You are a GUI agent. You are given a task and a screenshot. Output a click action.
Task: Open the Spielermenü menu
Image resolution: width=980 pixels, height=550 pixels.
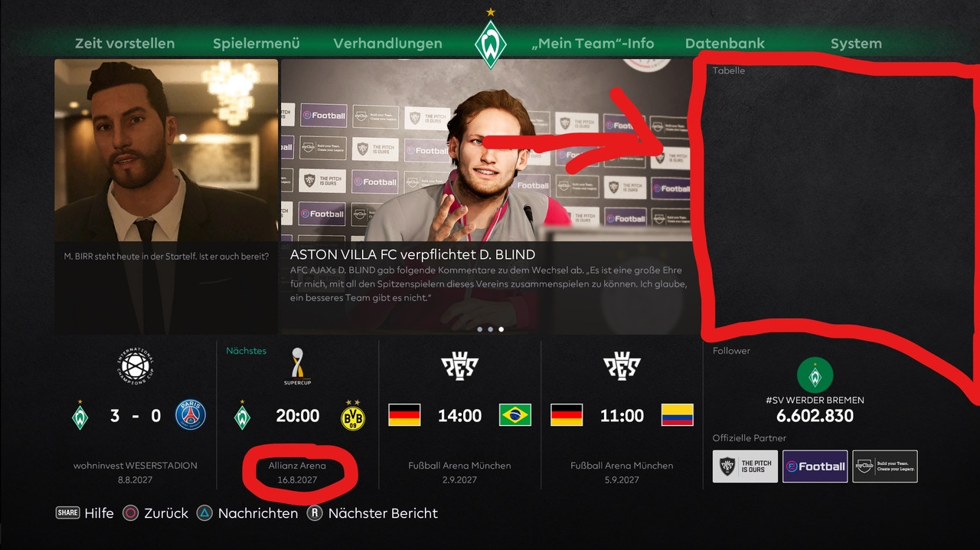(256, 44)
